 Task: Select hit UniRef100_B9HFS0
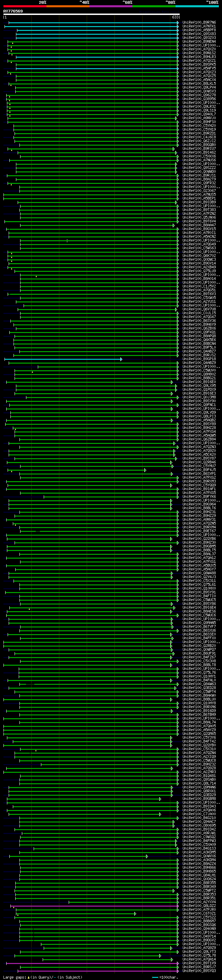click(x=199, y=122)
